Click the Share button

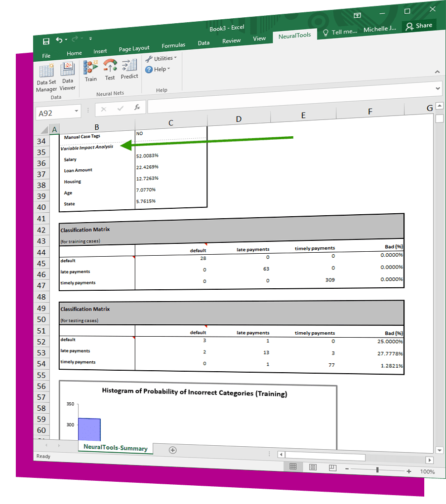click(419, 26)
